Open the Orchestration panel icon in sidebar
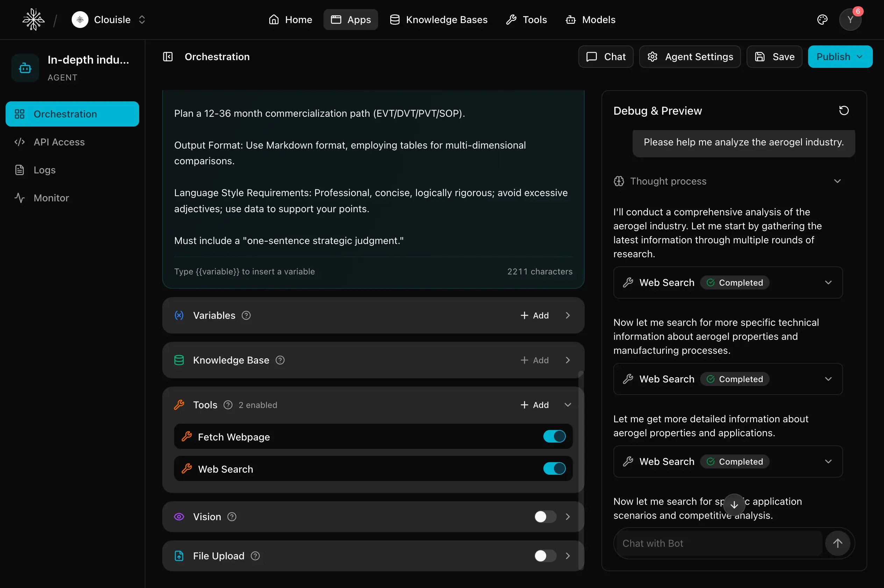The height and width of the screenshot is (588, 884). pos(20,114)
